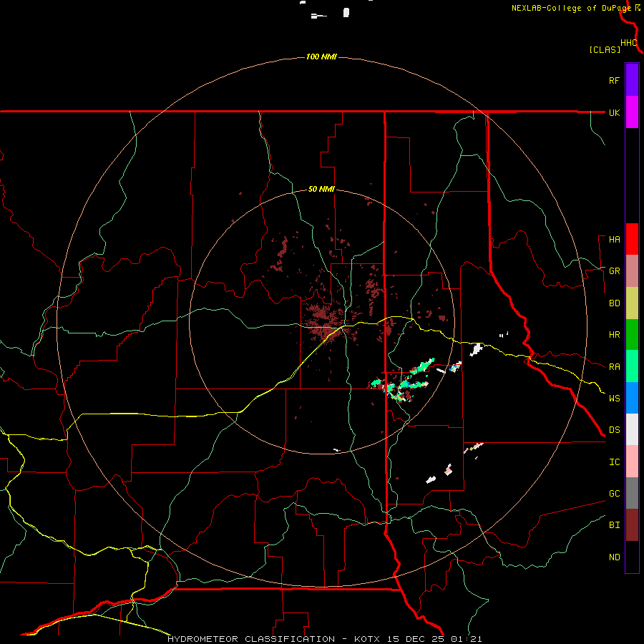
Task: Click the HYDROMETEOR CLASSIFICATION title text
Action: (251, 639)
